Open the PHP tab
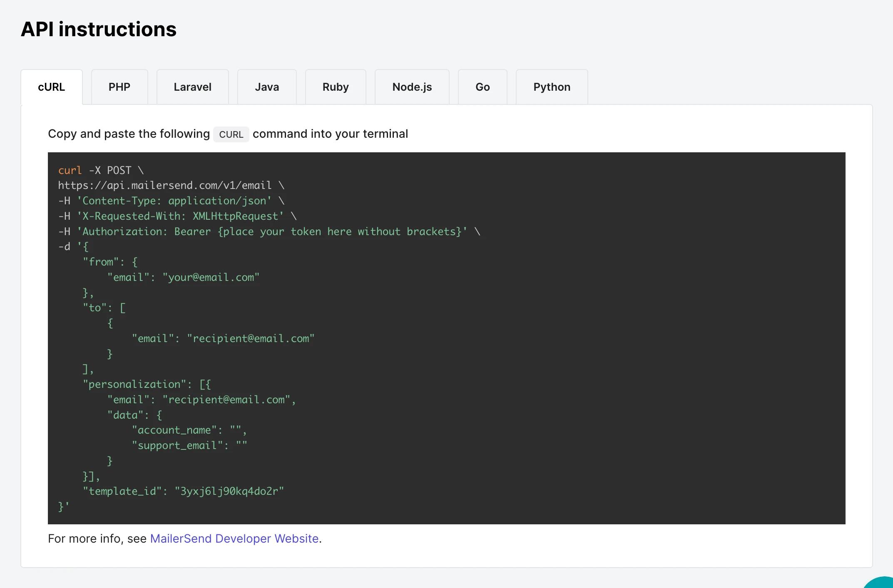Image resolution: width=893 pixels, height=588 pixels. (x=119, y=87)
